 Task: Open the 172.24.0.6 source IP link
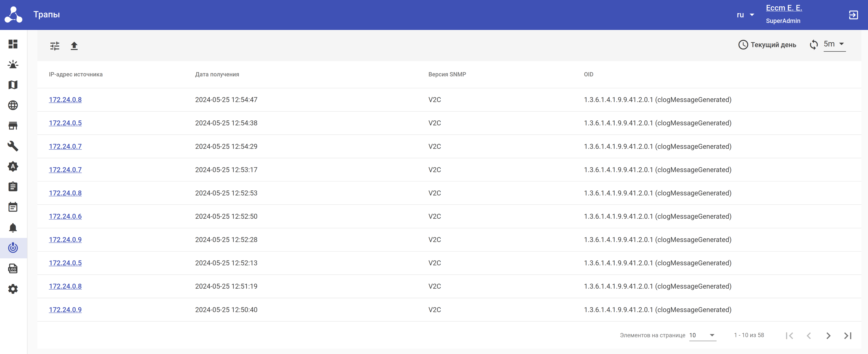point(65,216)
